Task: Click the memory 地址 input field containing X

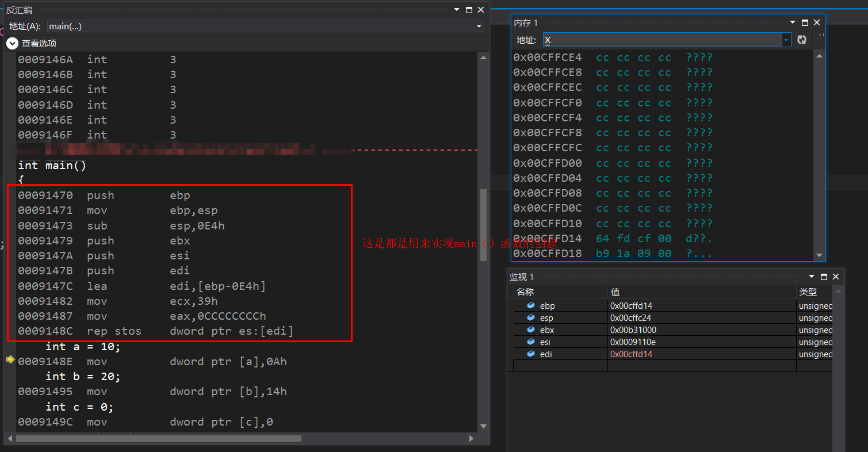Action: (x=663, y=40)
